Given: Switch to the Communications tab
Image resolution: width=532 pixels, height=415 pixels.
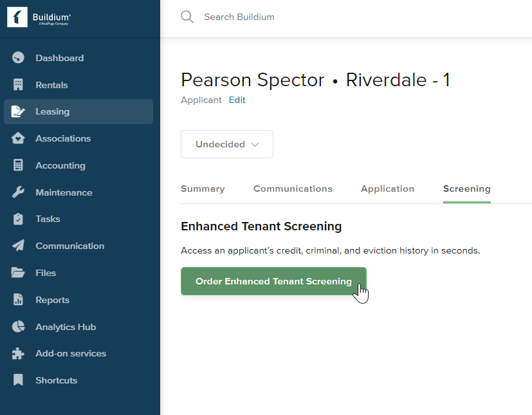Looking at the screenshot, I should (293, 189).
